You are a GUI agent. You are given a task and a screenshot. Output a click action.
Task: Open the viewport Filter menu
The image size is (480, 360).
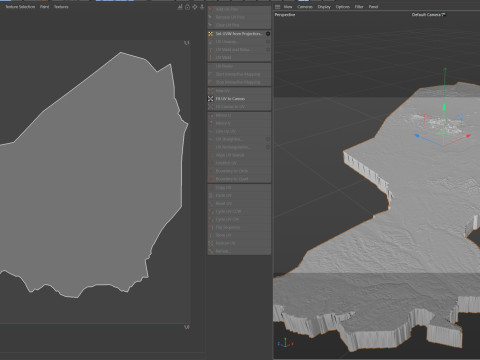click(359, 7)
